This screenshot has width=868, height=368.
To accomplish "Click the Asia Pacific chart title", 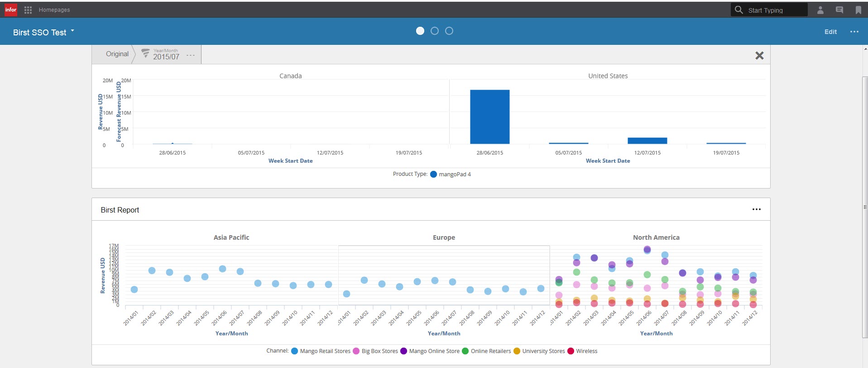I will point(231,237).
